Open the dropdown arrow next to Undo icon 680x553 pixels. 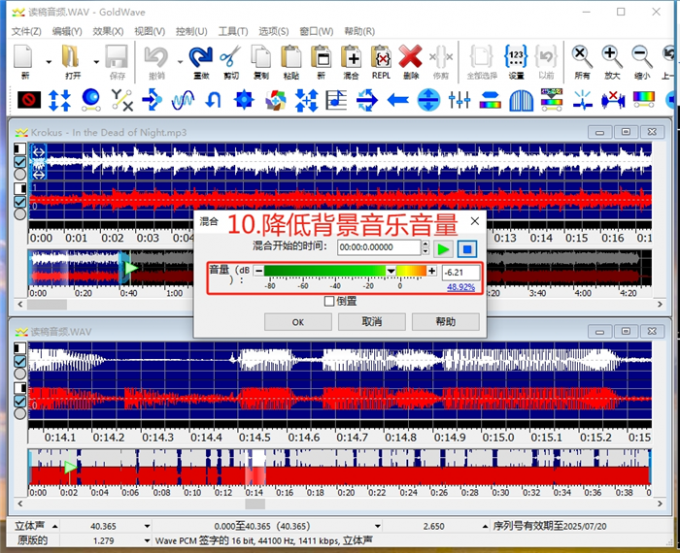180,62
